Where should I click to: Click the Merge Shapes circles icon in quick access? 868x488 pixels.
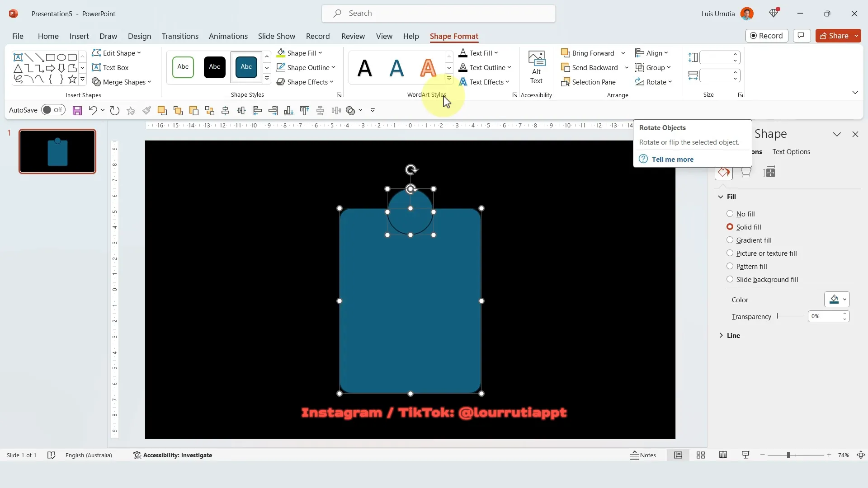pyautogui.click(x=350, y=110)
